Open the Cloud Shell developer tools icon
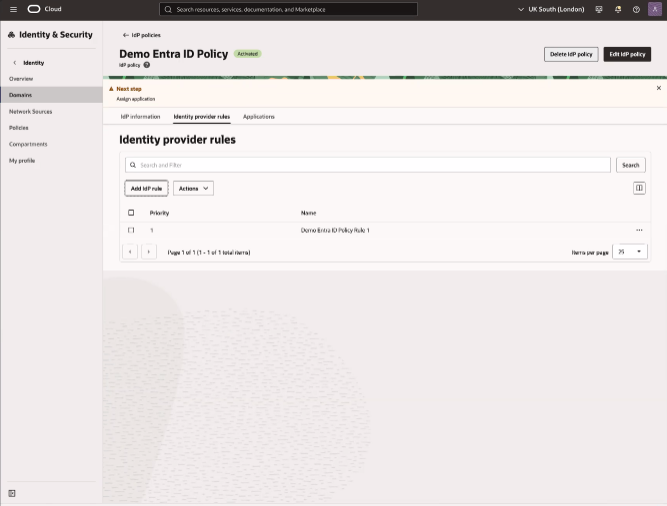This screenshot has height=506, width=667. pos(599,9)
